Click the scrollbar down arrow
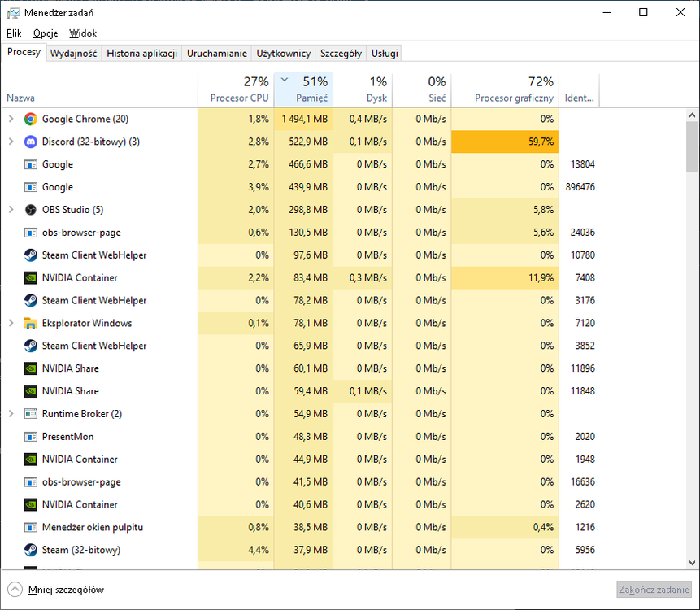 [x=692, y=563]
